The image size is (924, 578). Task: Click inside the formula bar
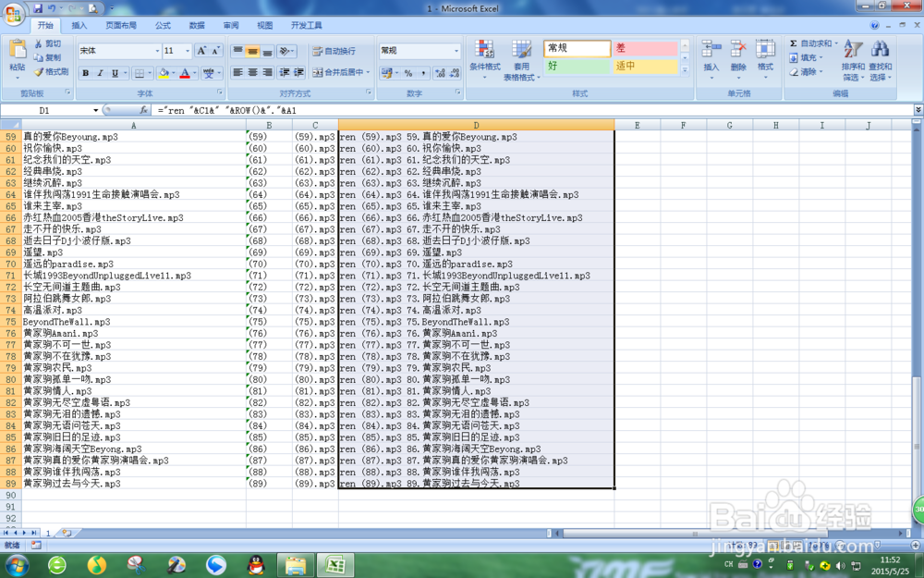(x=277, y=109)
